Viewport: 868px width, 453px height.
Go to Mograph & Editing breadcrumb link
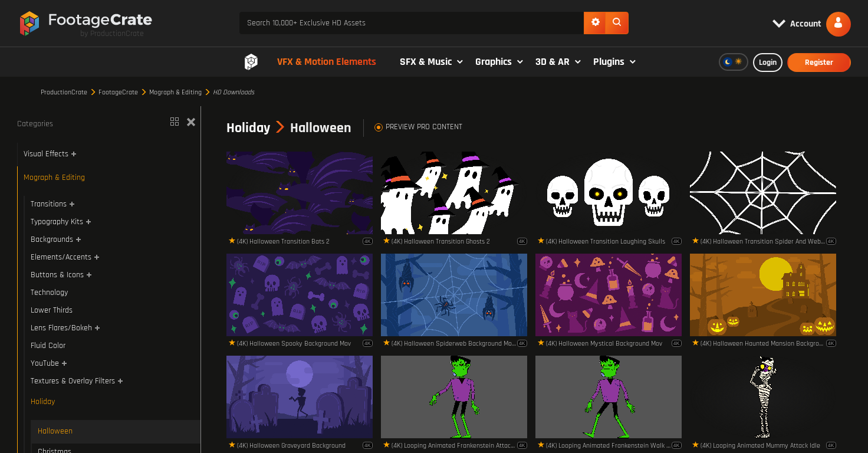tap(175, 92)
